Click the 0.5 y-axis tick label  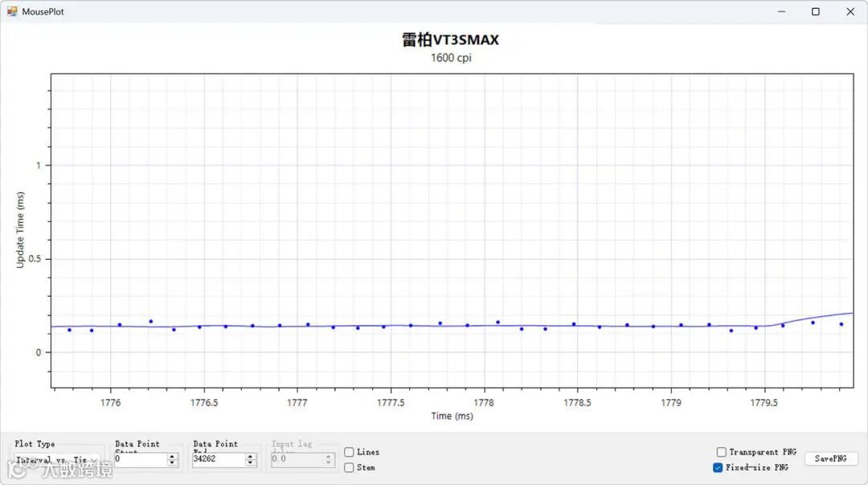coord(35,259)
